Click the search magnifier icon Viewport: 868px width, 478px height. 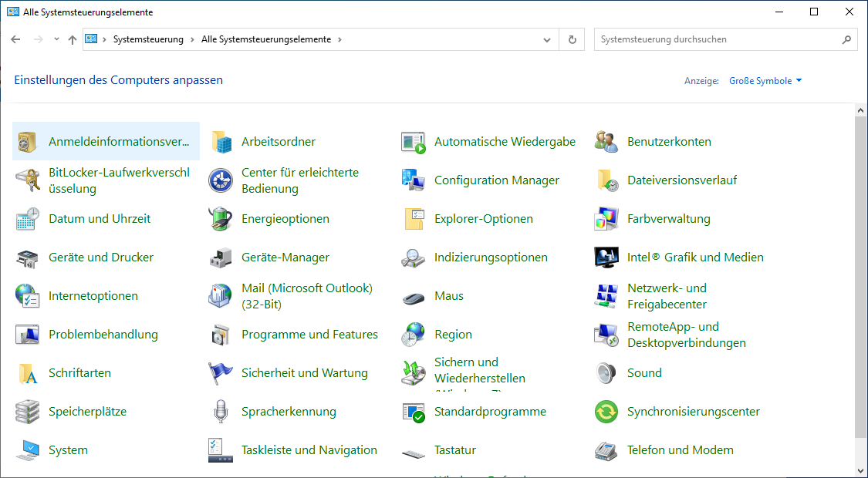tap(846, 40)
